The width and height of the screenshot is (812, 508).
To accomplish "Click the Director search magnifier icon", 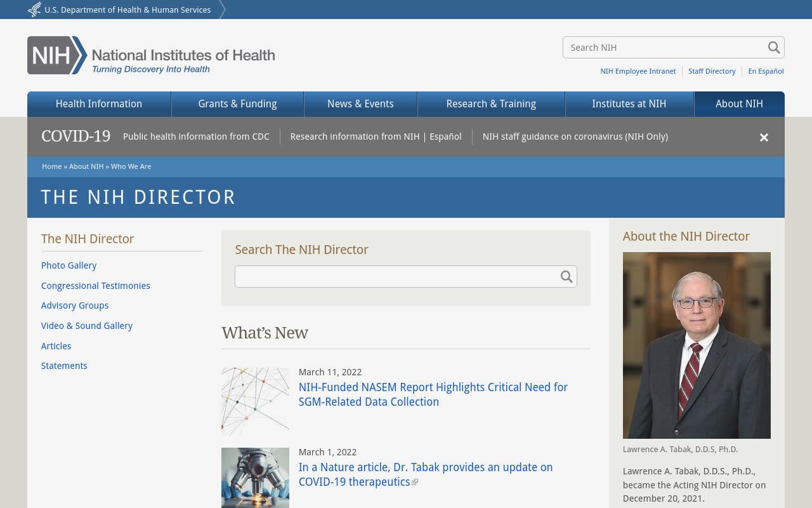I will [566, 277].
